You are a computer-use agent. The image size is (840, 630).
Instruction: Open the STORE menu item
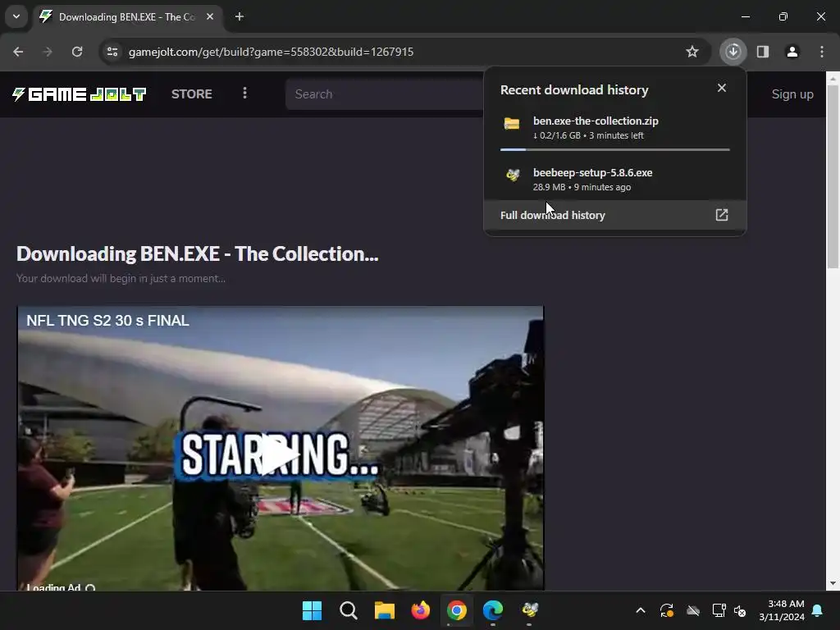tap(192, 94)
